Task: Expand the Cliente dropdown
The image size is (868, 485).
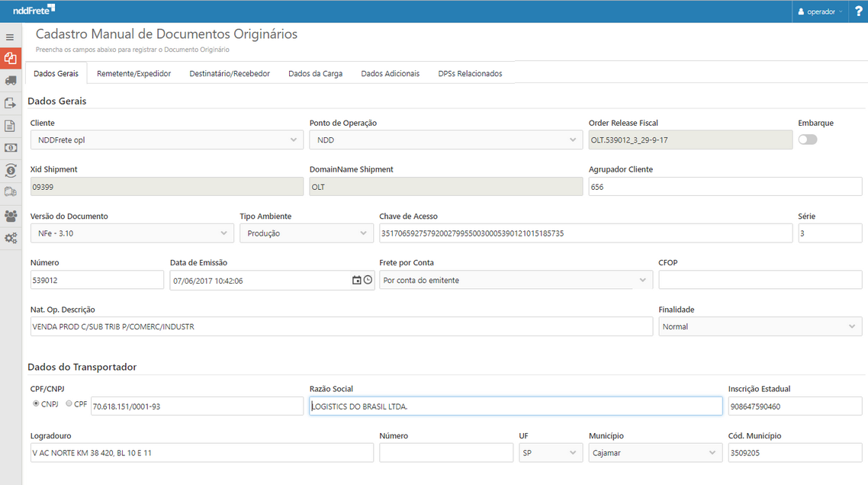Action: pos(166,140)
